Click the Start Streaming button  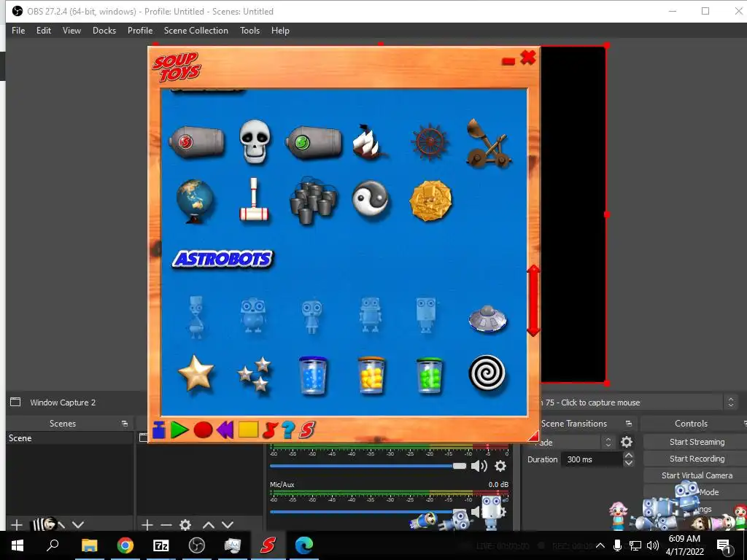(x=697, y=441)
